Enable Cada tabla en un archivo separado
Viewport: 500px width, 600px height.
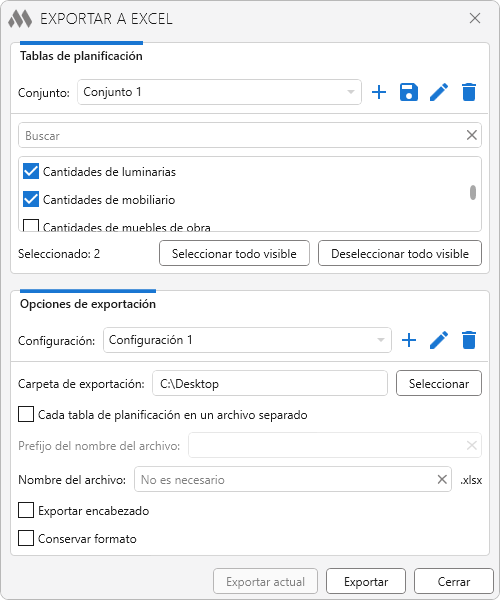[26, 414]
